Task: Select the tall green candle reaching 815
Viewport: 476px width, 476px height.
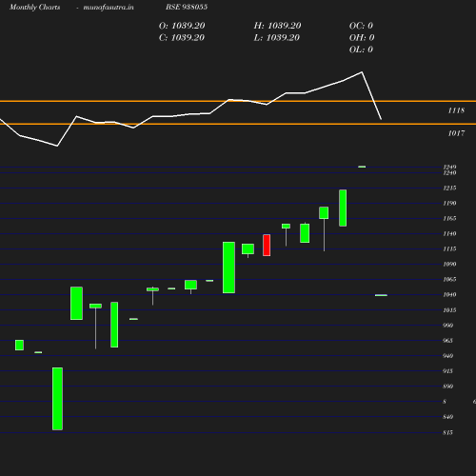Action: click(x=57, y=399)
